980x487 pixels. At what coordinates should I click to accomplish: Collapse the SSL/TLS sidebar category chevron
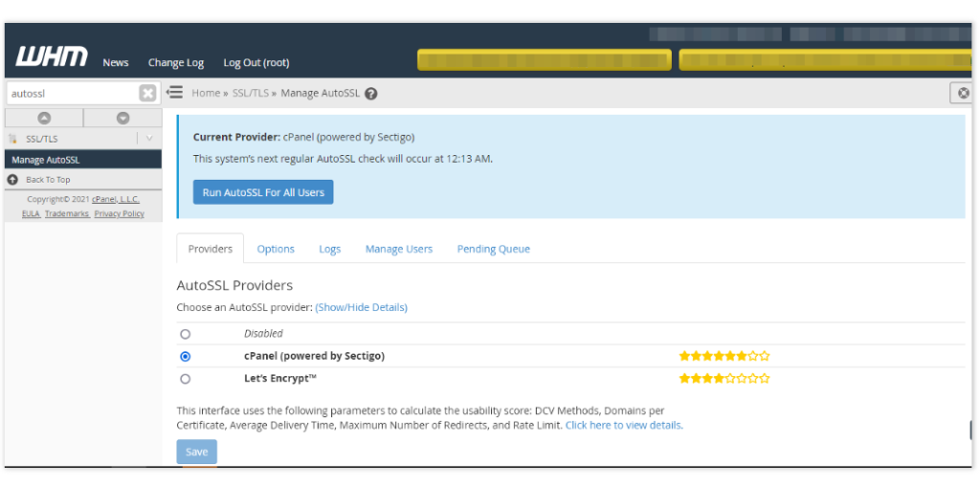point(149,139)
